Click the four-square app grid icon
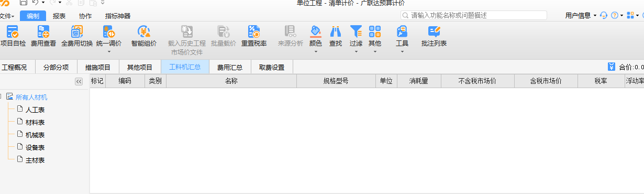The width and height of the screenshot is (644, 194). pos(630,15)
